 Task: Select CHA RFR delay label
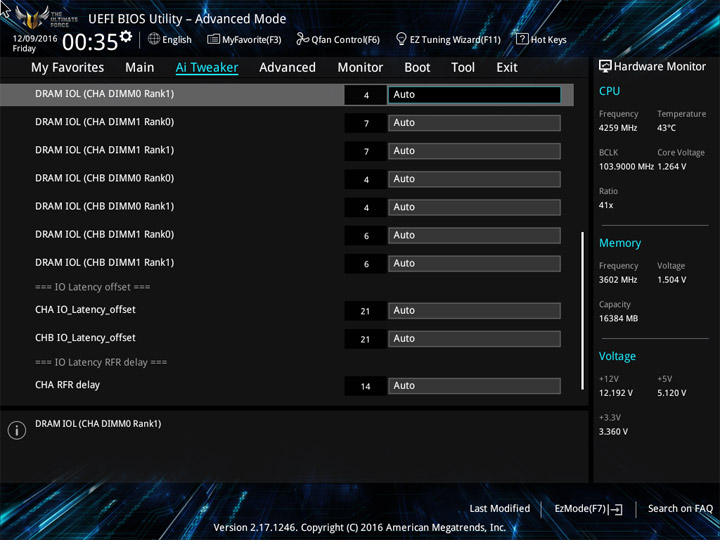pos(68,385)
